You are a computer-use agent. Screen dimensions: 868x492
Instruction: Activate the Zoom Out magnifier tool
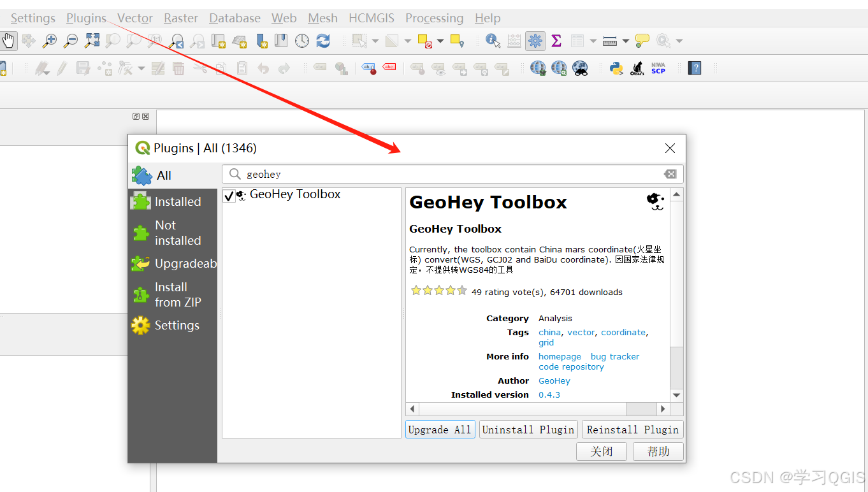[x=70, y=41]
